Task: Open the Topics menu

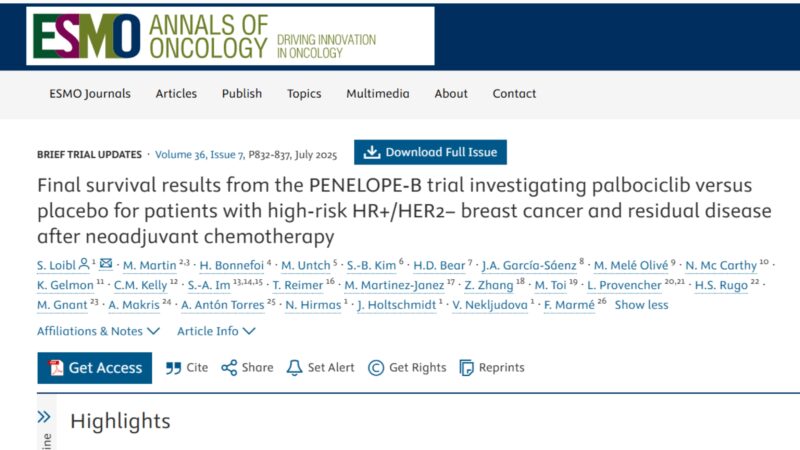Action: pyautogui.click(x=304, y=94)
